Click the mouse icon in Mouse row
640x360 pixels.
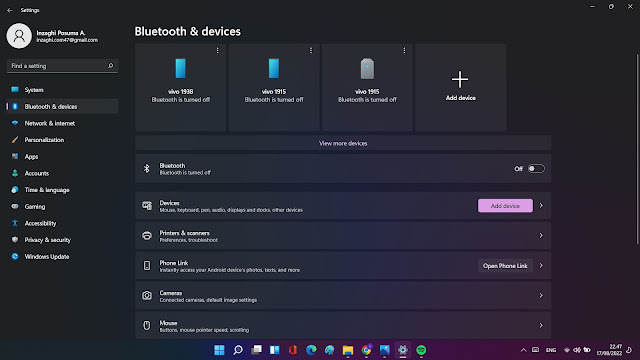point(147,326)
